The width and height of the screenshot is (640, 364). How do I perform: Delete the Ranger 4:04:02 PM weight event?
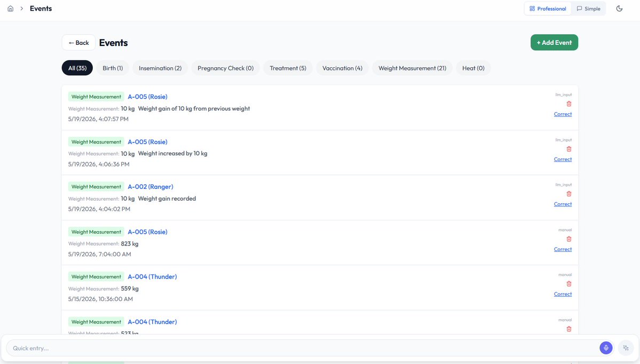pos(568,194)
